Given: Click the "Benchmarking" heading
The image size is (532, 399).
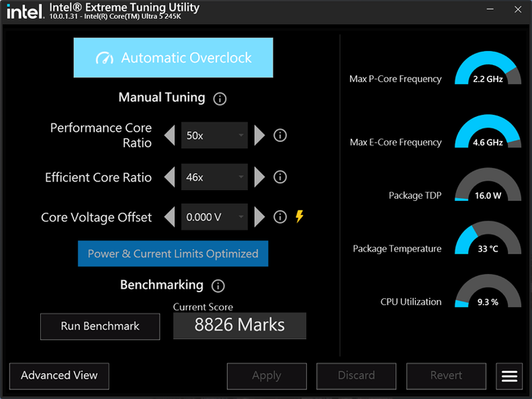Looking at the screenshot, I should [161, 285].
